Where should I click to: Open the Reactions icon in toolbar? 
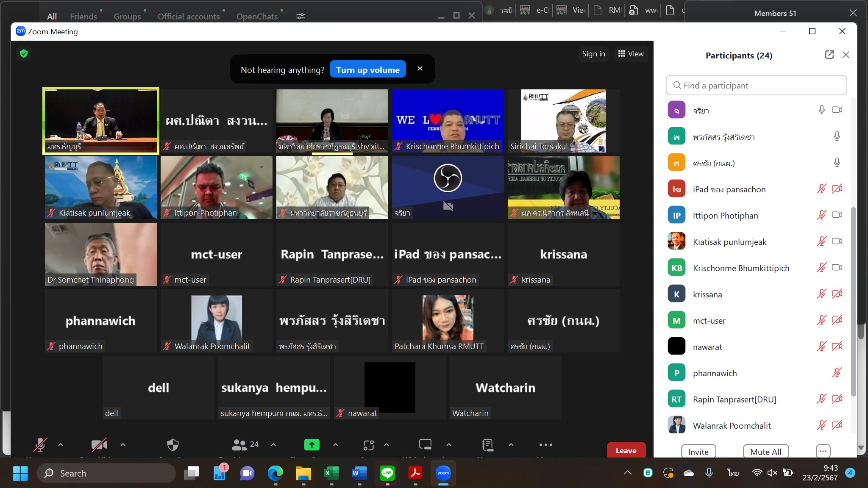(x=369, y=445)
